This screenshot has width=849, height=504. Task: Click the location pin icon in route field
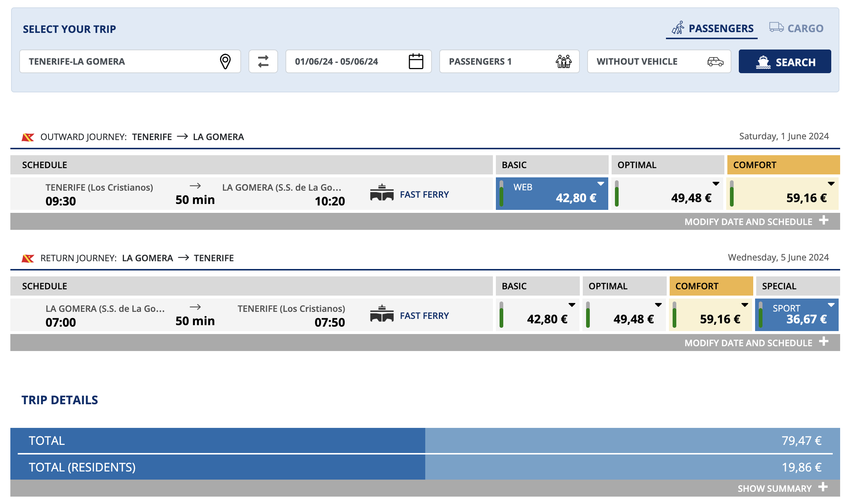(x=225, y=61)
